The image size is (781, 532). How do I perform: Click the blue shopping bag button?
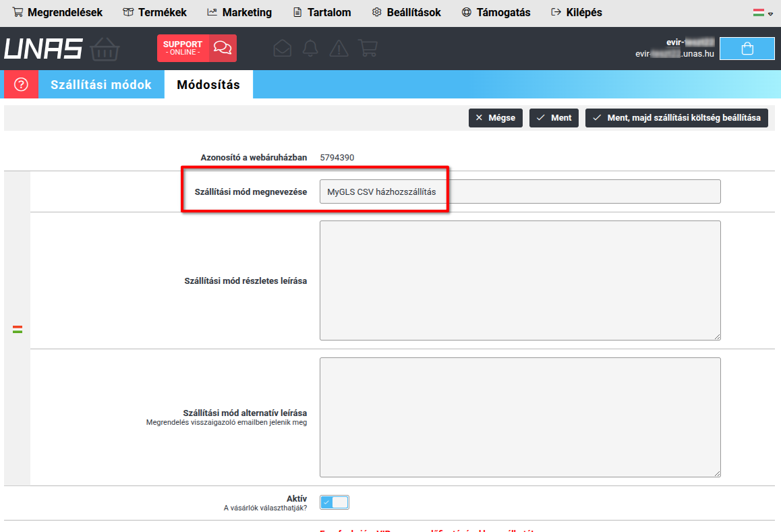[x=747, y=49]
